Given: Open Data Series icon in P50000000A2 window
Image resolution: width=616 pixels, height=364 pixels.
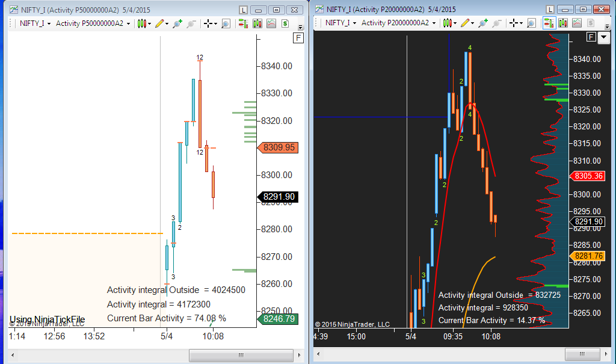Looking at the screenshot, I should [x=257, y=23].
